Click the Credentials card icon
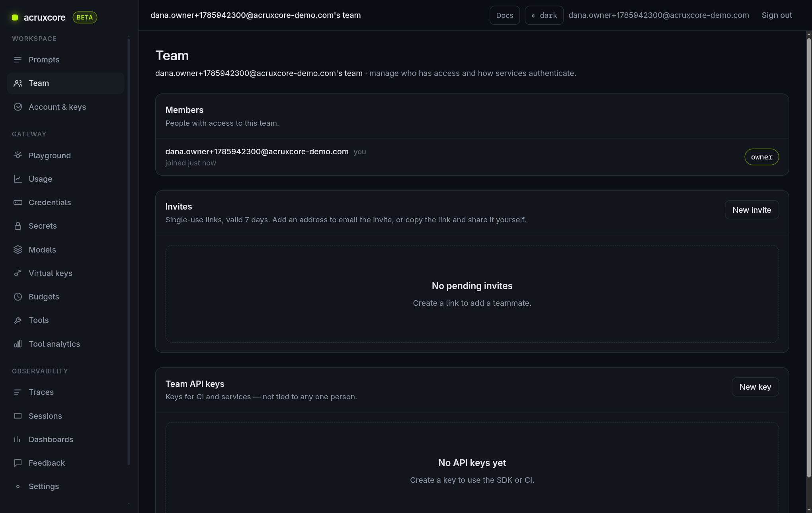This screenshot has height=513, width=812. pyautogui.click(x=18, y=202)
